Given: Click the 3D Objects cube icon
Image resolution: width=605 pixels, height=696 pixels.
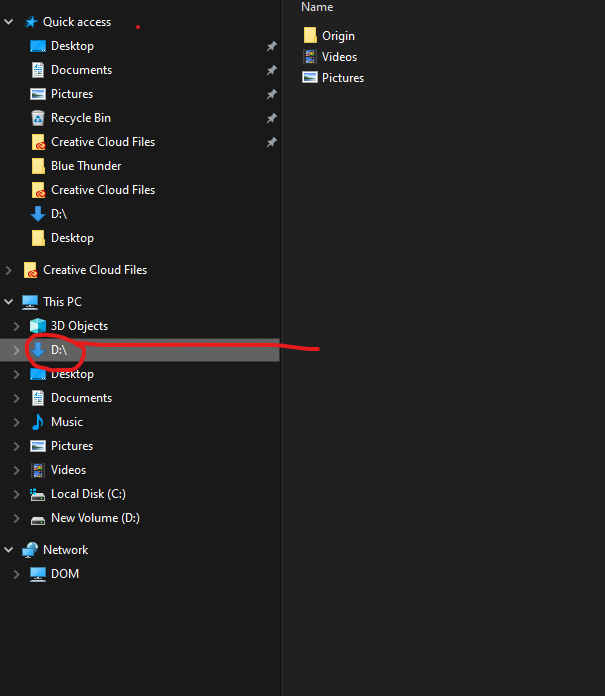Looking at the screenshot, I should (38, 326).
